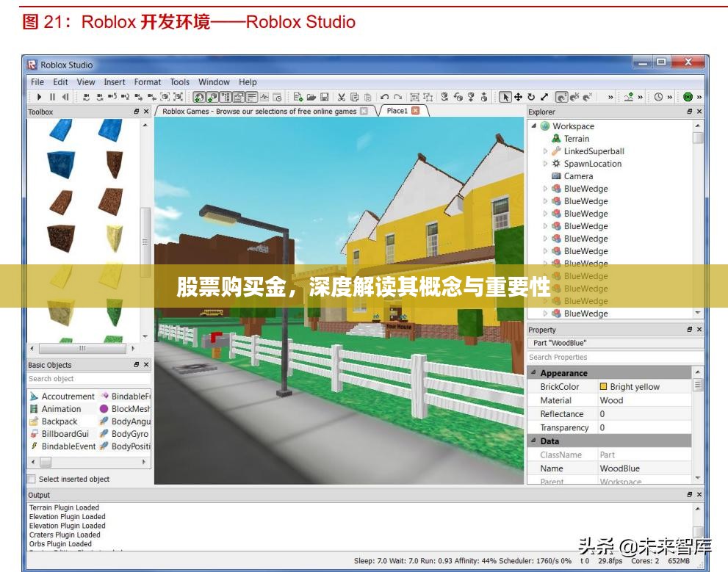This screenshot has height=572, width=728.
Task: Click the Reset step-back toolbar icon
Action: 65,97
